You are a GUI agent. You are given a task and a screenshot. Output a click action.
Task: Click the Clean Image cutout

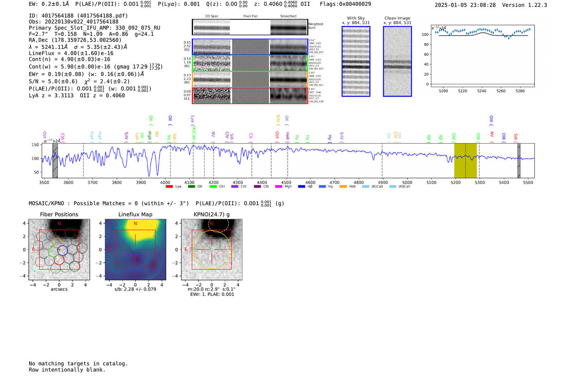(x=397, y=61)
